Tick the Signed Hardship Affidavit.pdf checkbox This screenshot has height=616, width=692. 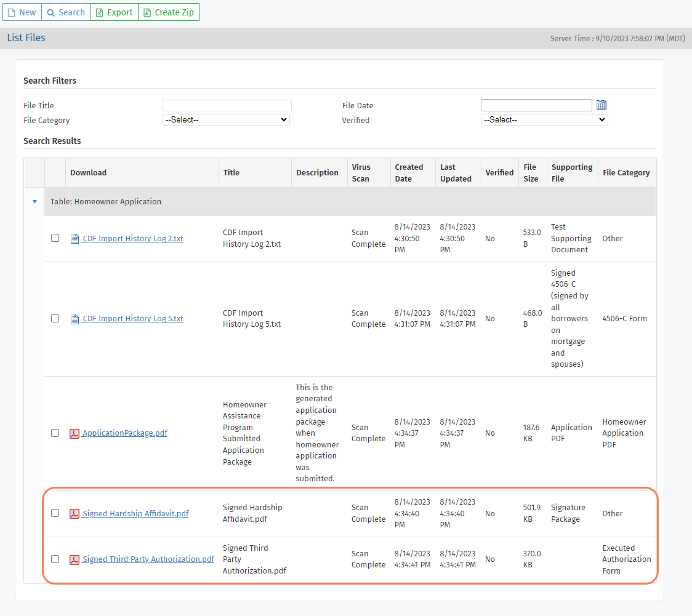click(55, 513)
